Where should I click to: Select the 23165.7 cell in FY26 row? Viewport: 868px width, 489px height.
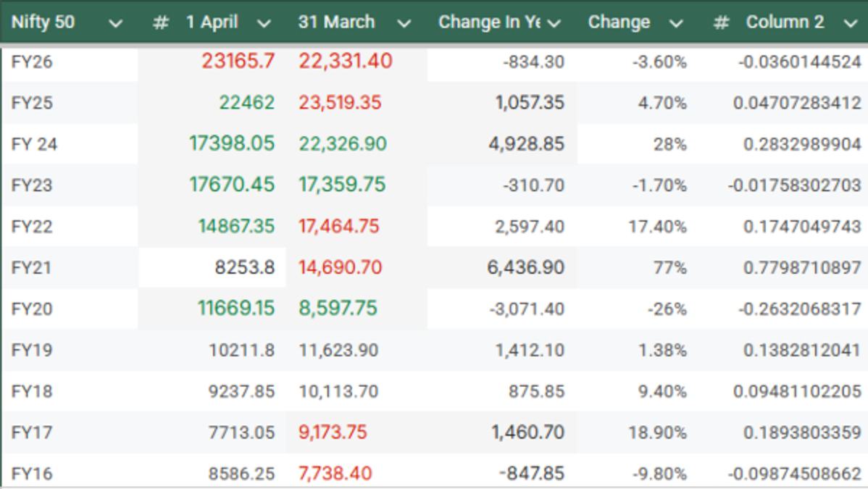click(x=212, y=62)
